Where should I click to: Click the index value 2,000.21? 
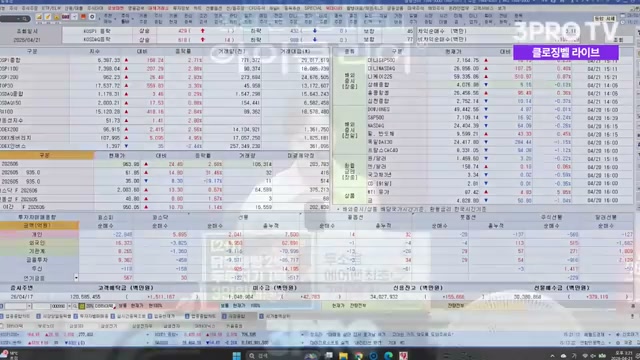[x=109, y=103]
